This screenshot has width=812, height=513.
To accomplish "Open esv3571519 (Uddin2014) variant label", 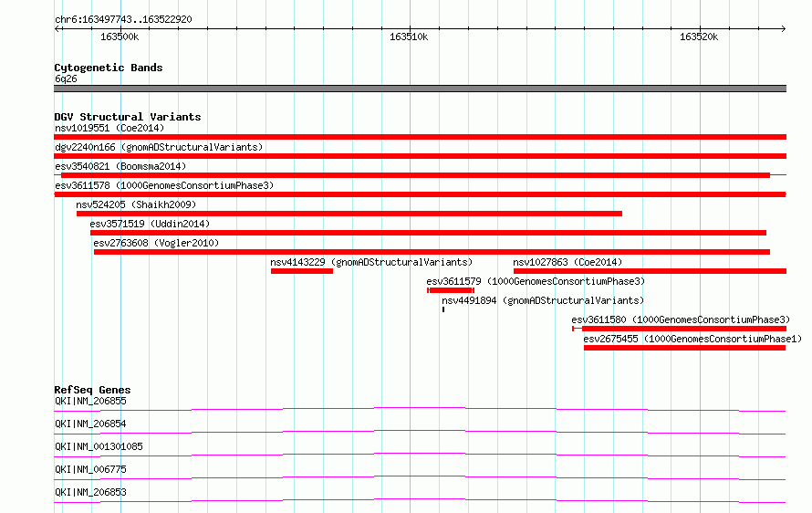I will [x=150, y=224].
